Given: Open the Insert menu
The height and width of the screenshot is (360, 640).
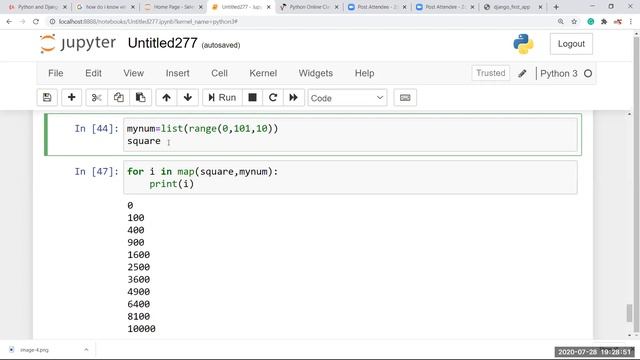Looking at the screenshot, I should 177,73.
